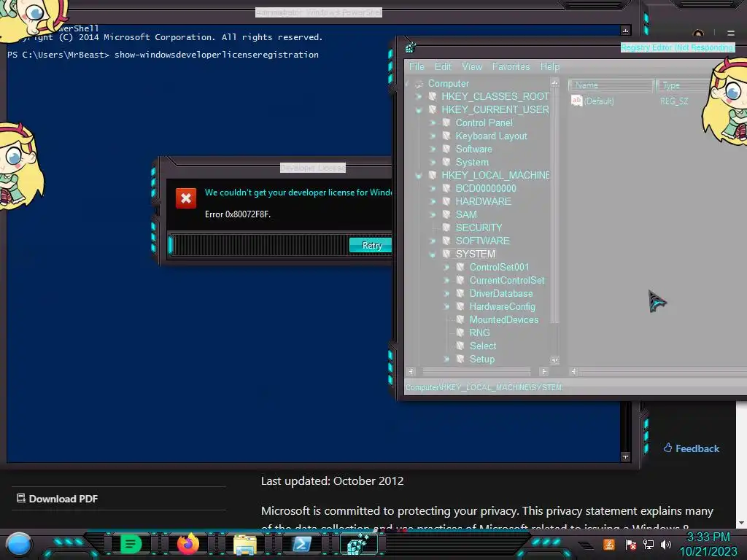The image size is (747, 560).
Task: Click registry tree scroll-down arrow
Action: [554, 360]
